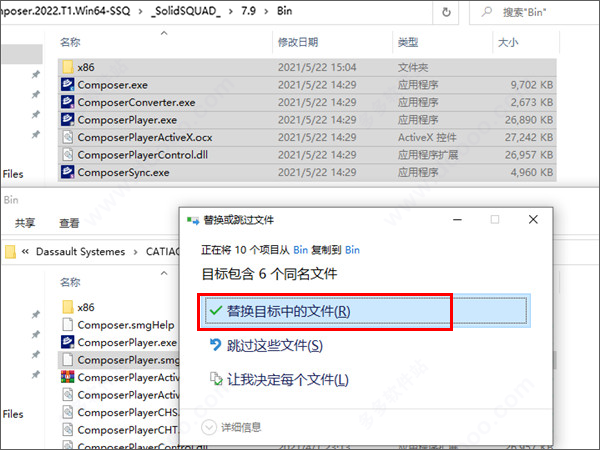Select ComposerPlayerActiveX.ocx file name

[145, 137]
